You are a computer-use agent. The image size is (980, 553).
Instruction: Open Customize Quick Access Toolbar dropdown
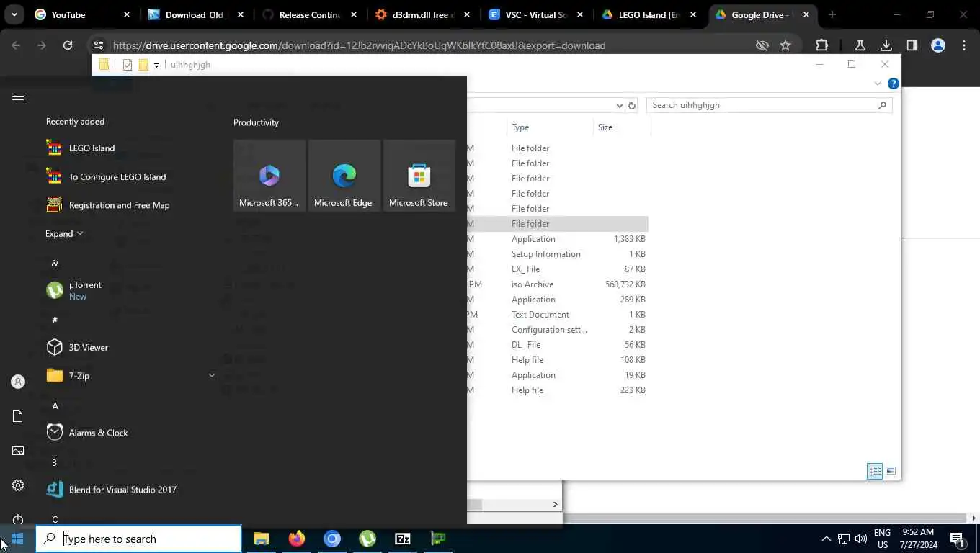156,66
